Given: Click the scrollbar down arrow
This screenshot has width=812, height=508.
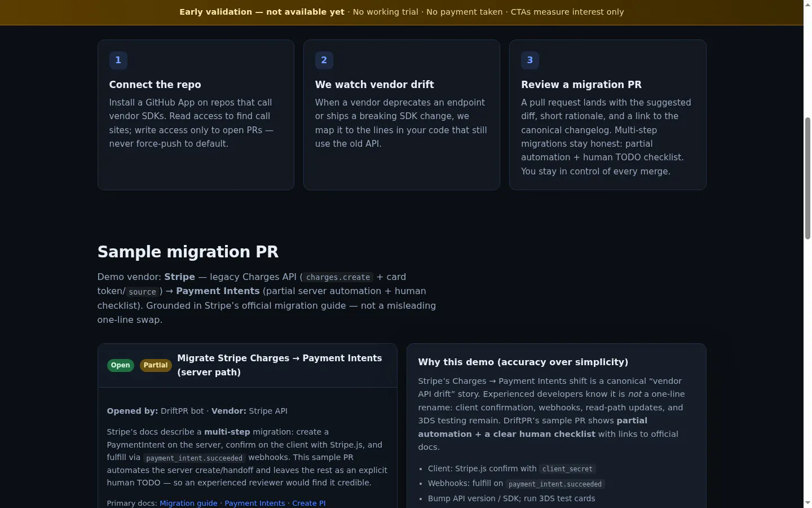Looking at the screenshot, I should [807, 503].
